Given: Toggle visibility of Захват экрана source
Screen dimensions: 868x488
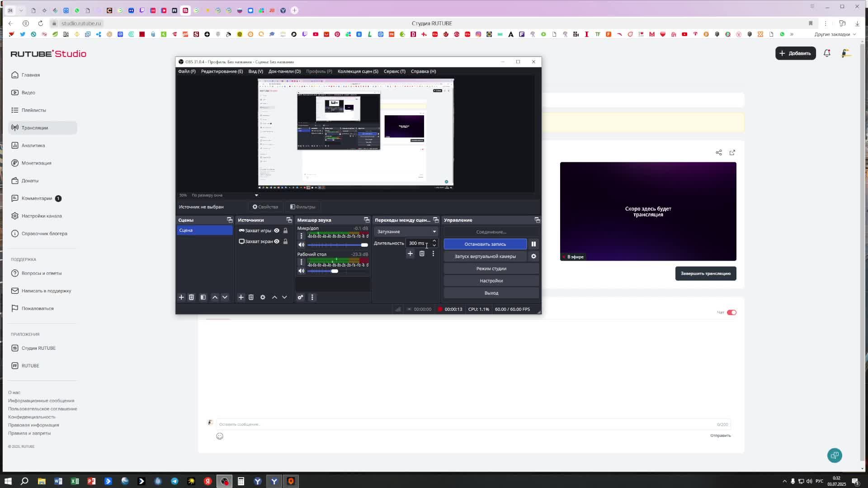Looking at the screenshot, I should point(277,241).
